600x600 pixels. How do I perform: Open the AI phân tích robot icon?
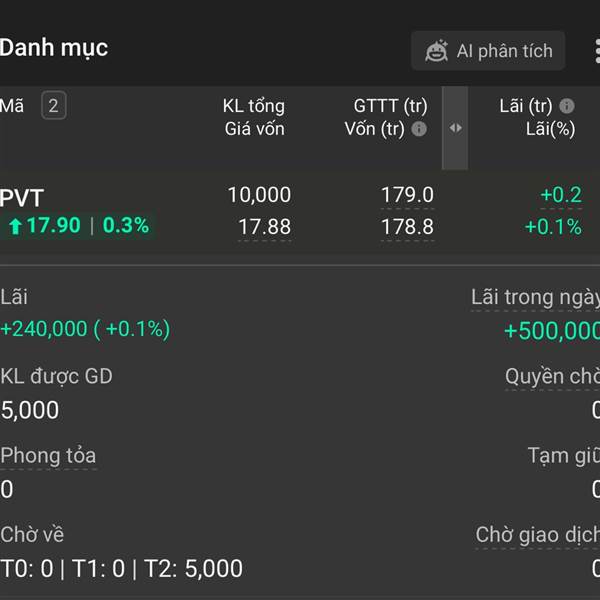point(436,51)
